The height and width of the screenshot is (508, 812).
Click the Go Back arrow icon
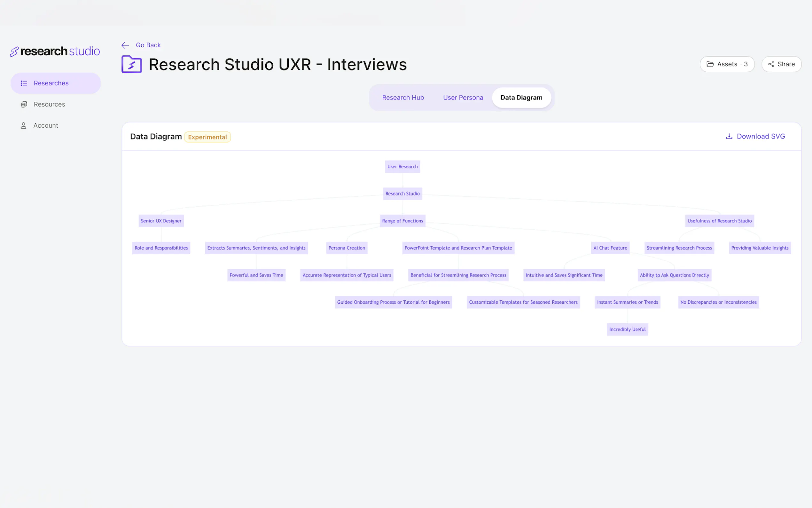pyautogui.click(x=125, y=45)
